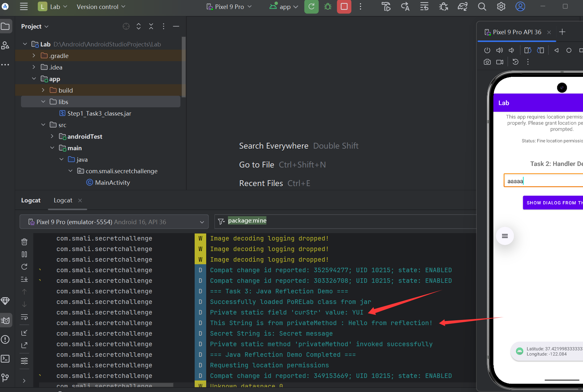This screenshot has height=392, width=583.
Task: Click the Debug app bug icon
Action: click(328, 7)
